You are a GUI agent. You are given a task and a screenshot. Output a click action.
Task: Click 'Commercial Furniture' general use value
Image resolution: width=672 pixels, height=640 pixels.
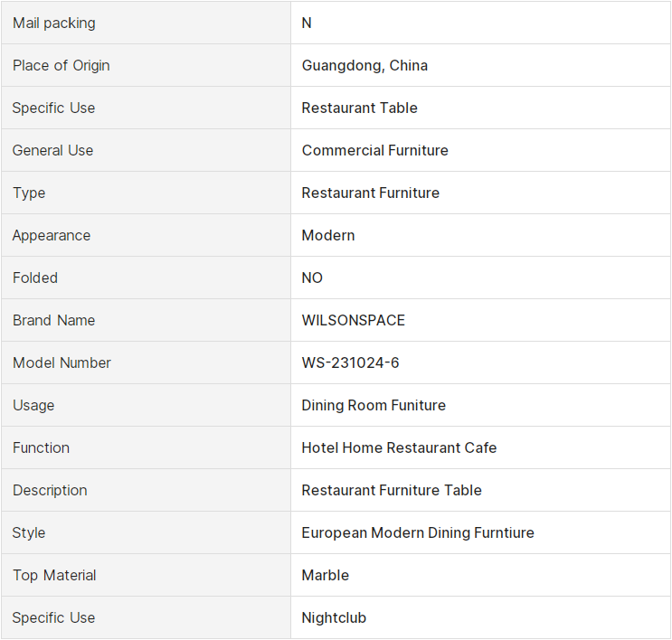pyautogui.click(x=374, y=150)
